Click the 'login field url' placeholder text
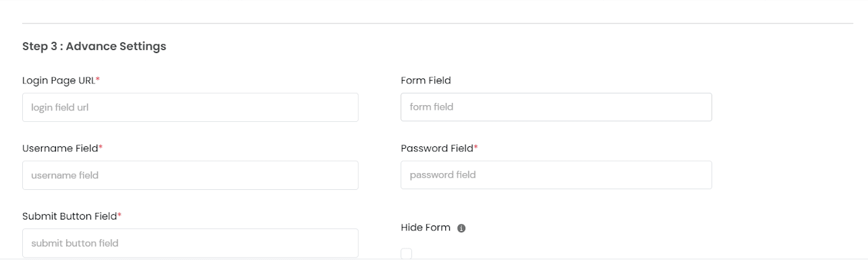Screen dimensions: 868x262 click(60, 107)
